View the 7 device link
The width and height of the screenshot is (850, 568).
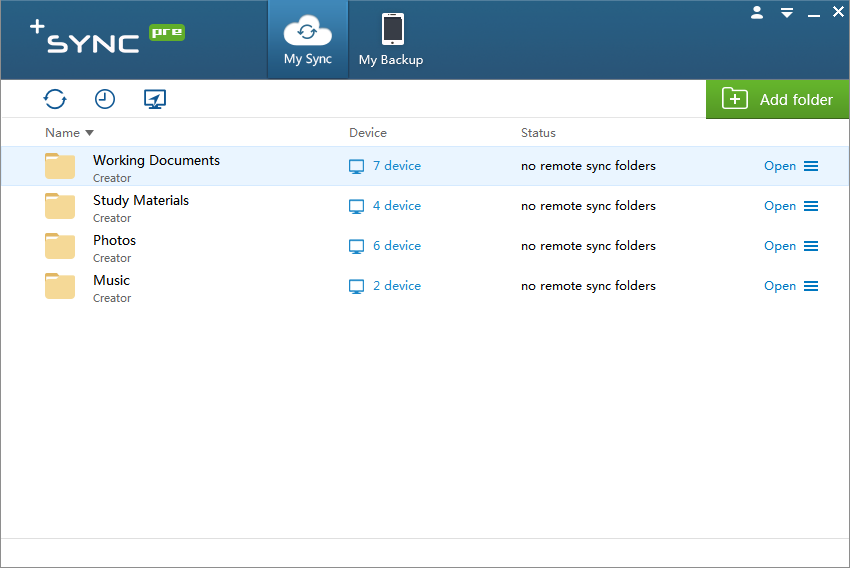pyautogui.click(x=396, y=166)
